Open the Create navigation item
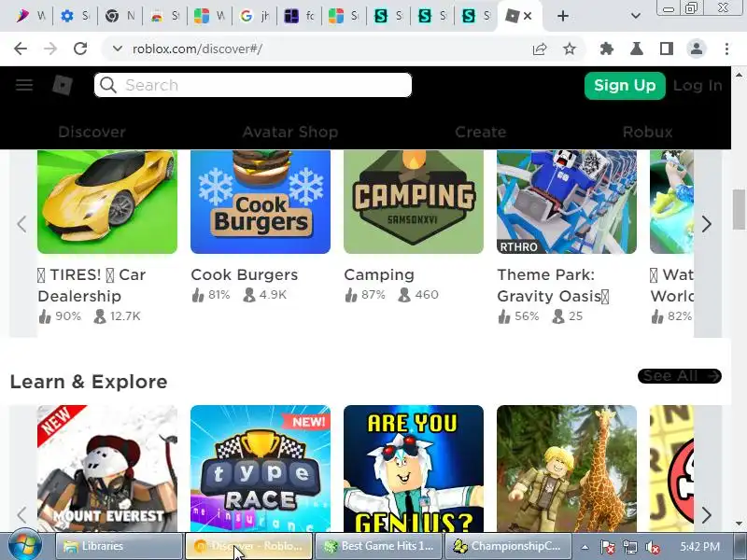747x560 pixels. tap(480, 132)
